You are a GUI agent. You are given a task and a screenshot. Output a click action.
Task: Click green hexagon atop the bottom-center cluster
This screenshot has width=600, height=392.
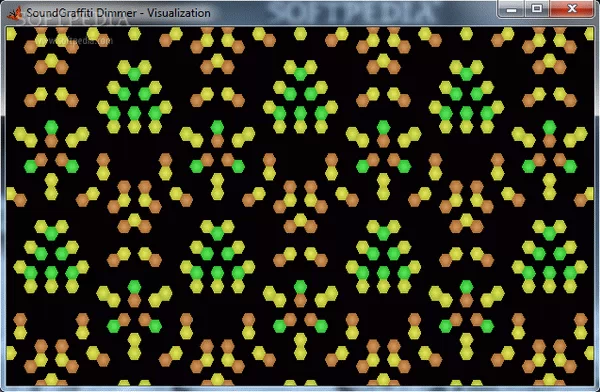click(300, 287)
